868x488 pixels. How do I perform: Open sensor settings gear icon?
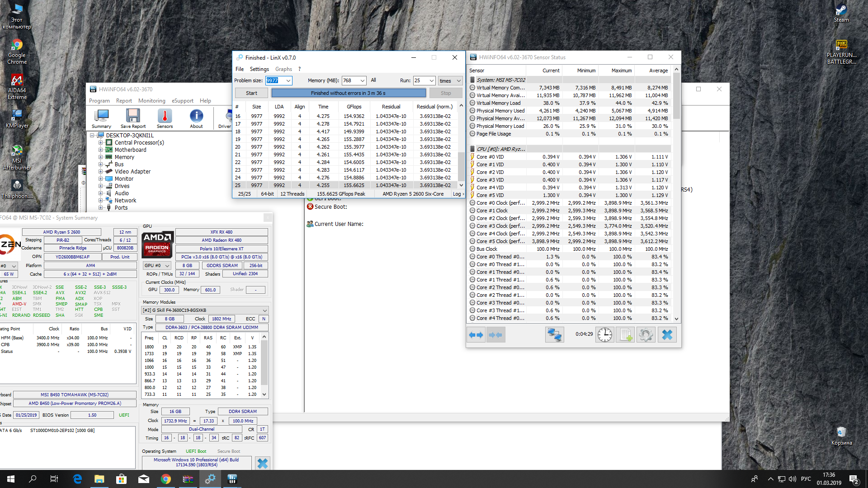coord(646,335)
